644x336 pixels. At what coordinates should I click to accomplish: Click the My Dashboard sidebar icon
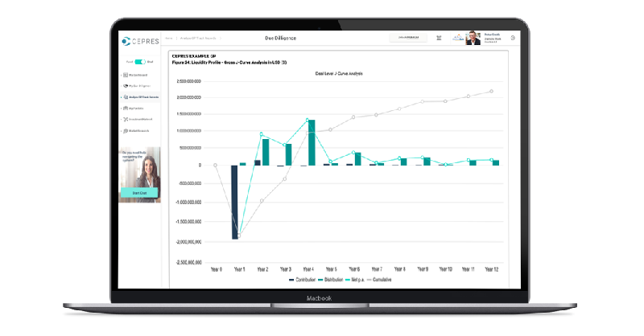pyautogui.click(x=126, y=75)
